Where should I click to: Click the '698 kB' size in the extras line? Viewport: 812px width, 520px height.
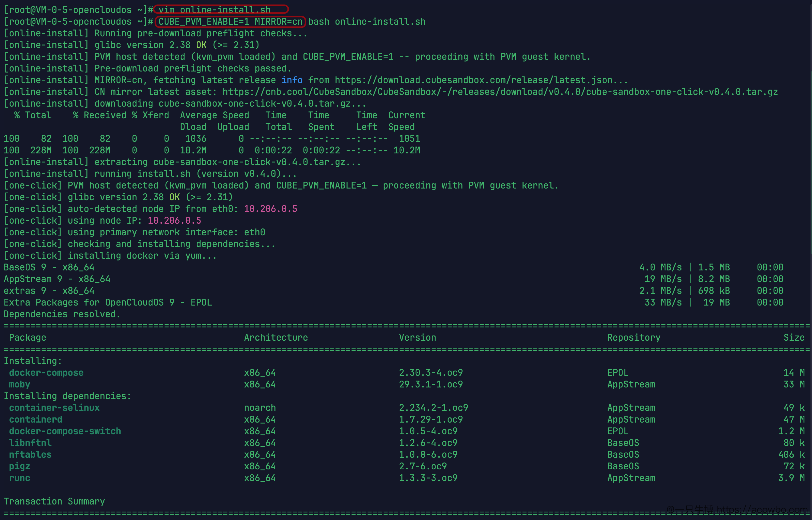[714, 291]
